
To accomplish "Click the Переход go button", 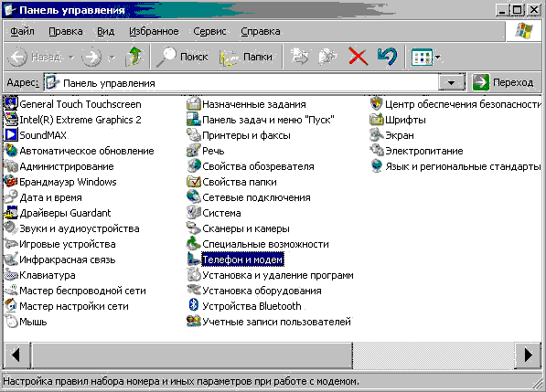I will pos(504,82).
